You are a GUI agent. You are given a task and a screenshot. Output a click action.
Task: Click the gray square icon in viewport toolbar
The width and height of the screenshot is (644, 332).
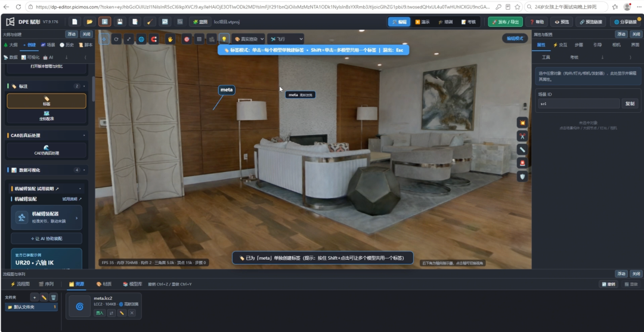tap(199, 39)
